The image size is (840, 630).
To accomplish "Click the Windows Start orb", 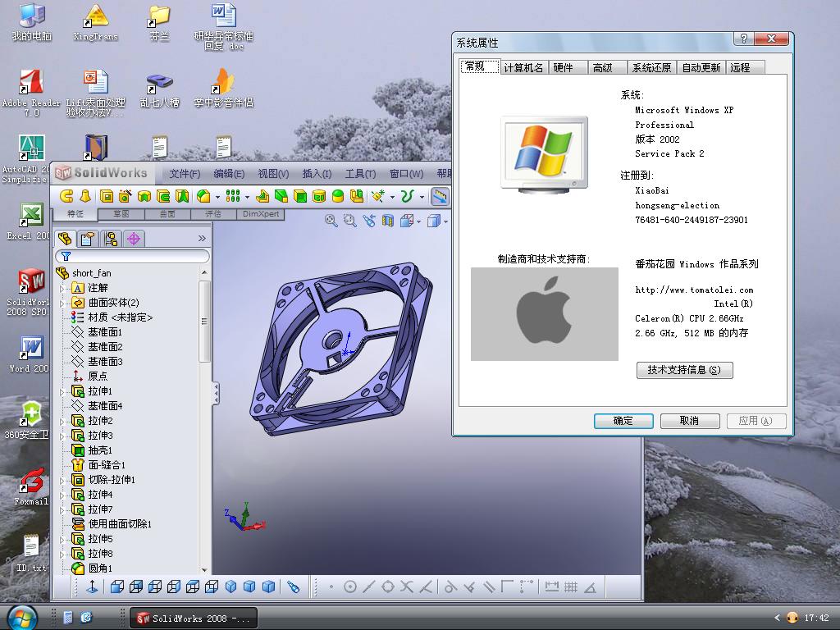I will point(22,617).
